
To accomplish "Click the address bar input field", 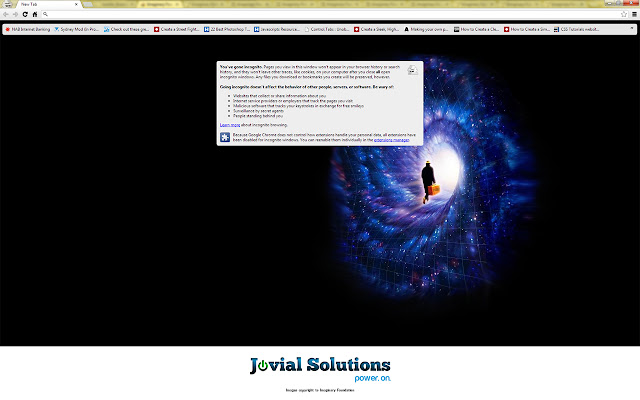I will tap(331, 14).
